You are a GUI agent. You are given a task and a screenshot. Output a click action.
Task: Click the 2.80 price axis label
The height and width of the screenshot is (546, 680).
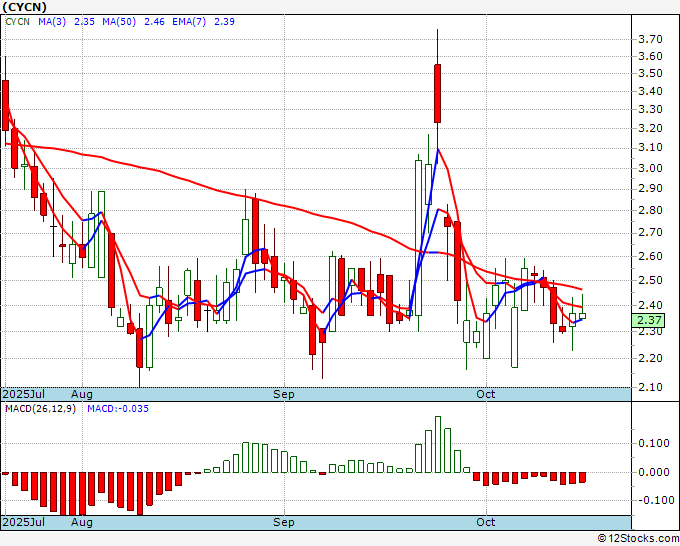(x=651, y=210)
